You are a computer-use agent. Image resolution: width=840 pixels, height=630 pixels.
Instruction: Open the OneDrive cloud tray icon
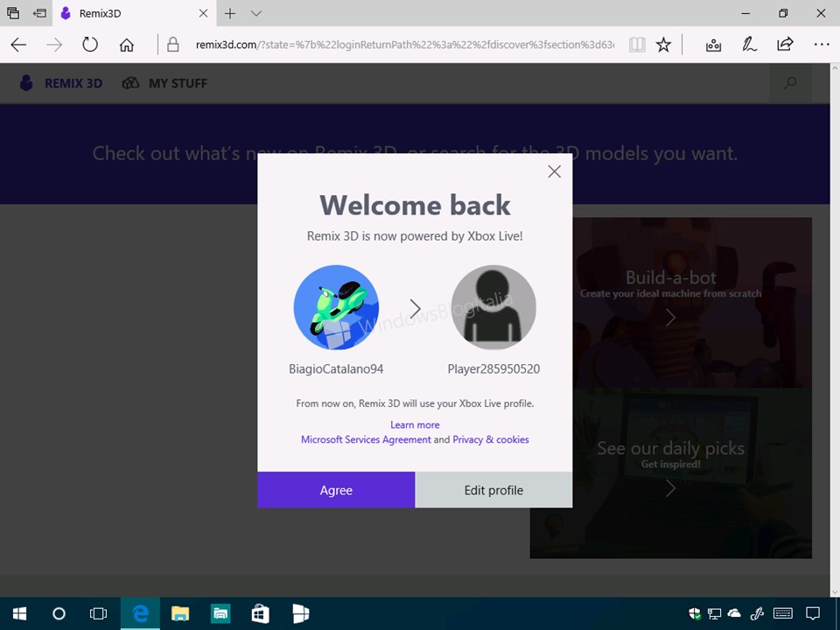[x=734, y=613]
